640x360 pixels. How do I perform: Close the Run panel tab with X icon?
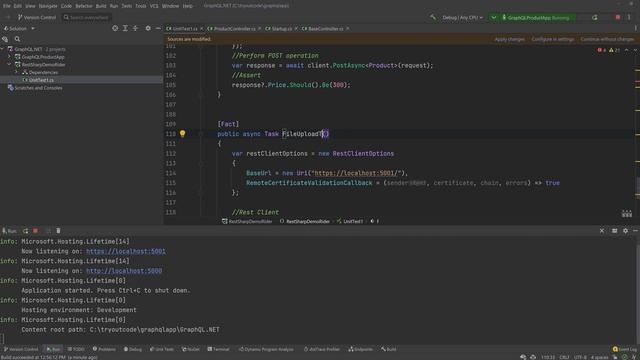(x=602, y=231)
